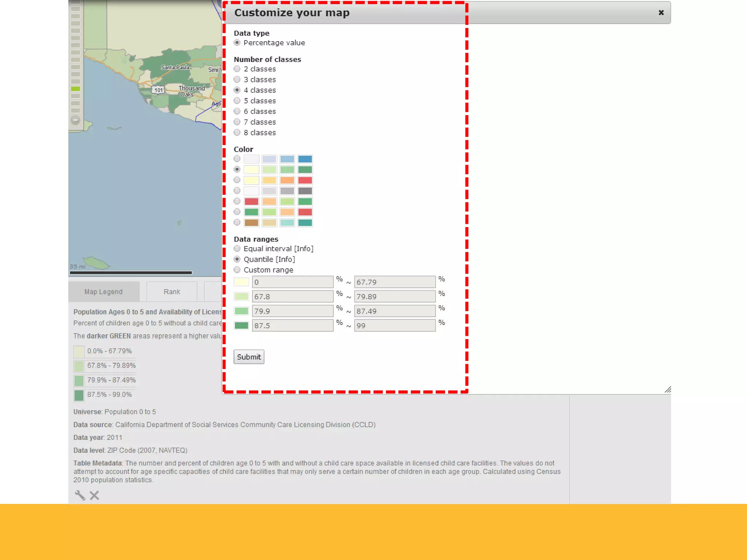Screen dimensions: 747x560
Task: Choose the yellow-to-red color scheme
Action: pyautogui.click(x=237, y=180)
